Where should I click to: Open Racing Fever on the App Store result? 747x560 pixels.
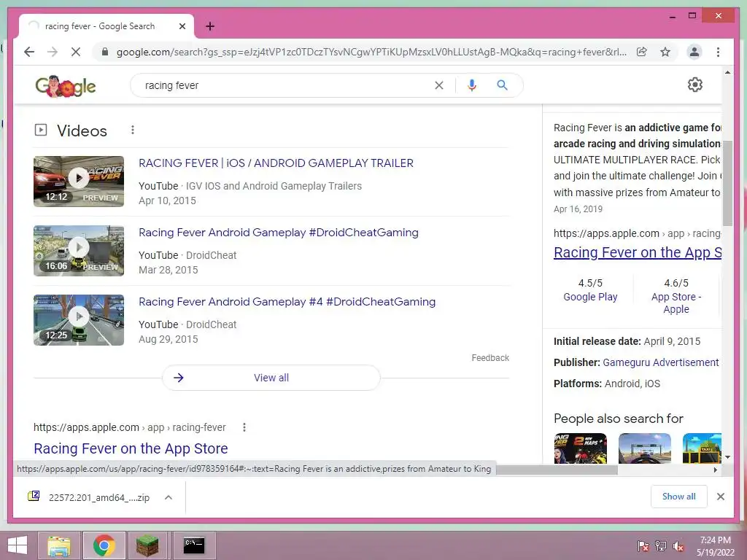click(x=131, y=448)
